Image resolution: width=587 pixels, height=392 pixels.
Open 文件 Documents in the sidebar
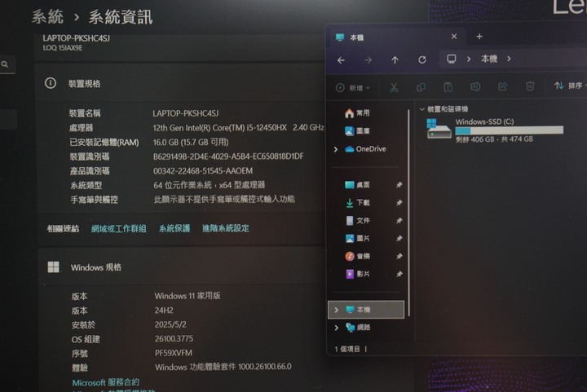tap(357, 221)
